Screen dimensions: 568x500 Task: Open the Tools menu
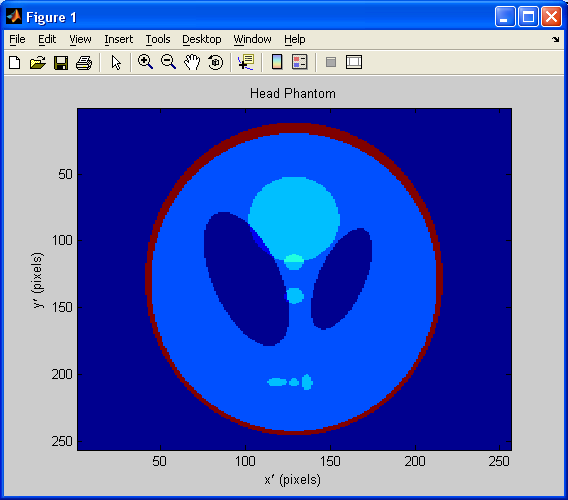point(158,39)
